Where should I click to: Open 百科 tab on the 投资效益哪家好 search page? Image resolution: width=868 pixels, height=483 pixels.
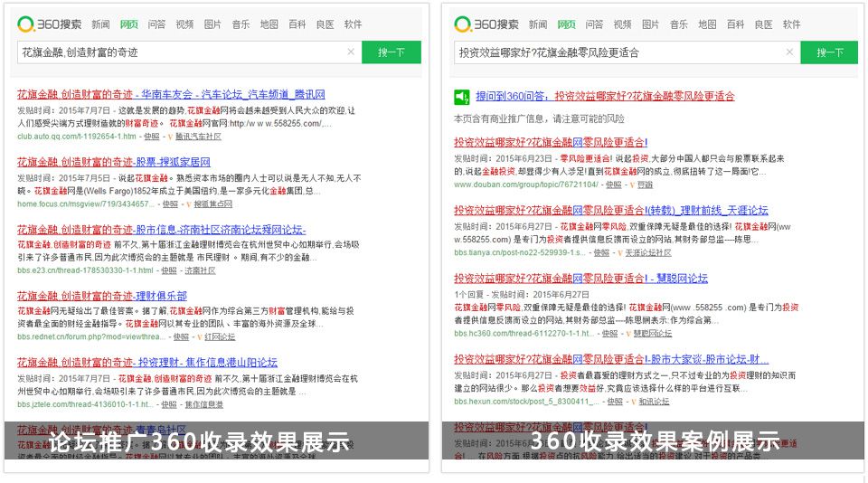click(735, 24)
